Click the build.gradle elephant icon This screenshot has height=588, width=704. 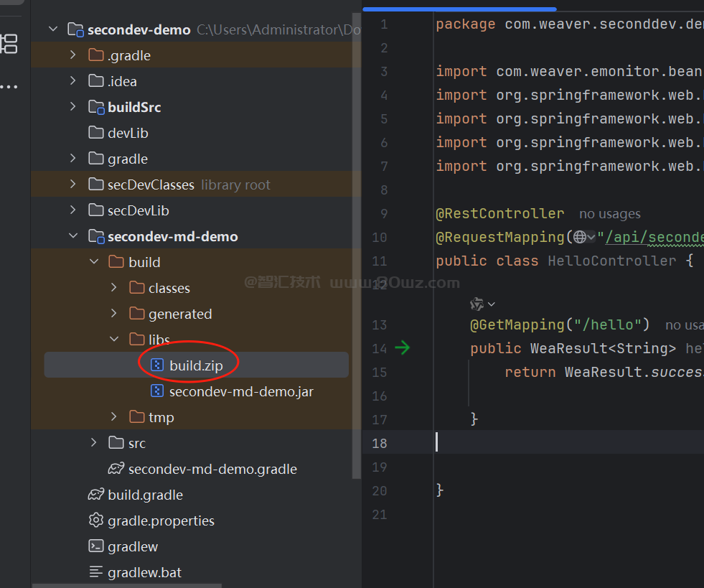pos(95,495)
